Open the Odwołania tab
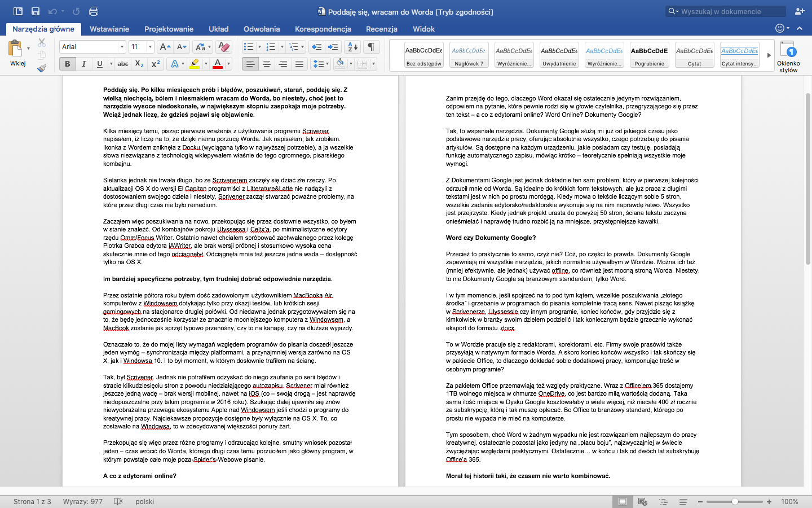This screenshot has width=812, height=508. (262, 29)
